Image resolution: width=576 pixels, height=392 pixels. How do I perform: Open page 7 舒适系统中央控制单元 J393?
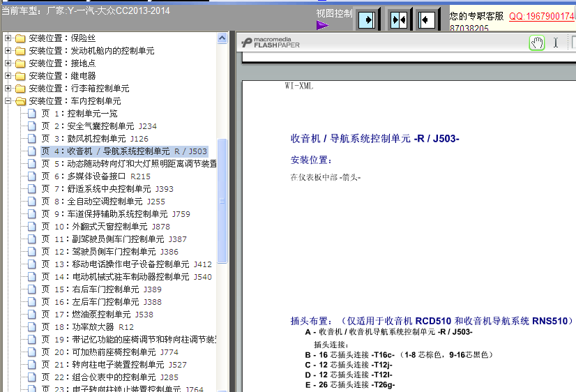pyautogui.click(x=107, y=189)
